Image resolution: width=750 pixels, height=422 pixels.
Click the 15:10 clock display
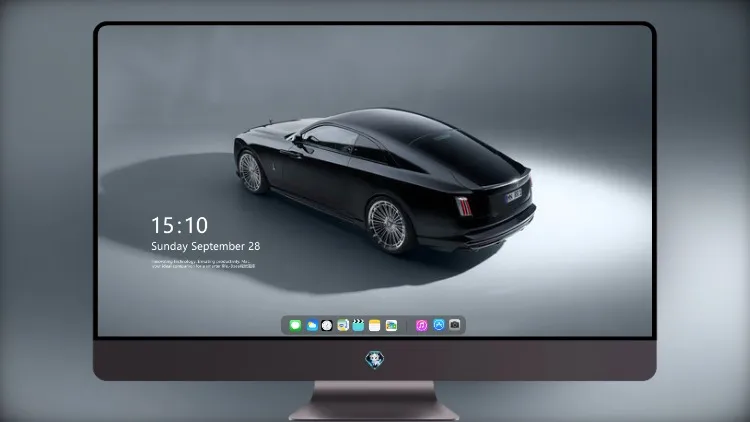[x=179, y=225]
